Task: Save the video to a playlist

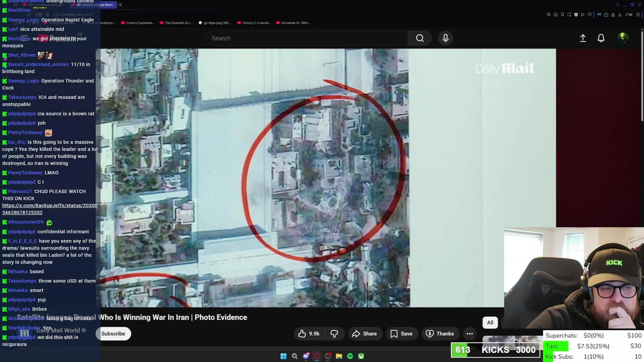Action: 401,333
